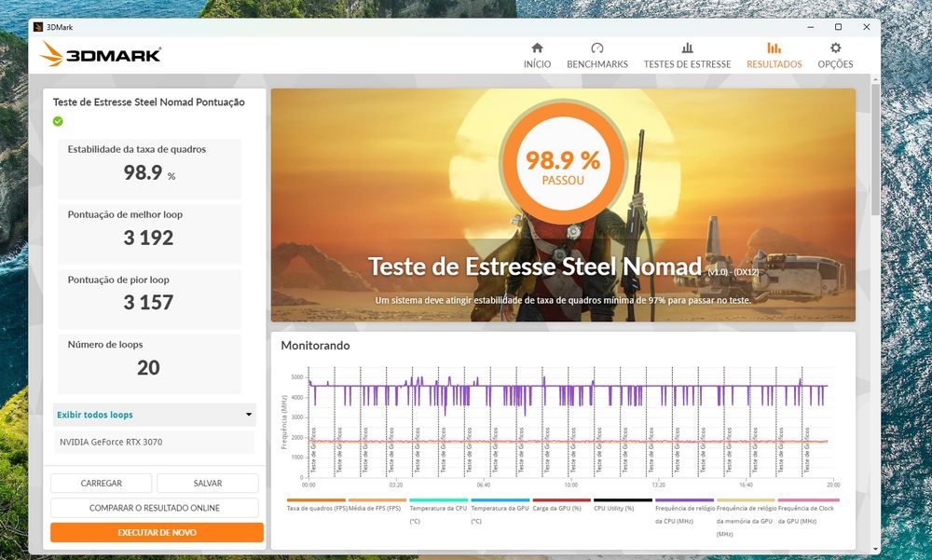Expand the Exibir todos loops dropdown

pos(154,415)
